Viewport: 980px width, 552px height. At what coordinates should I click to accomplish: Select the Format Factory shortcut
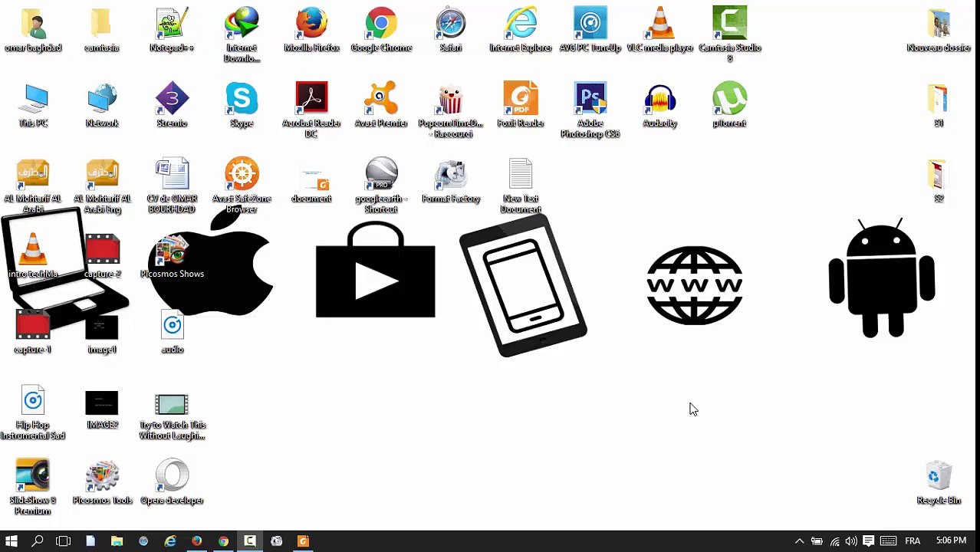coord(451,176)
